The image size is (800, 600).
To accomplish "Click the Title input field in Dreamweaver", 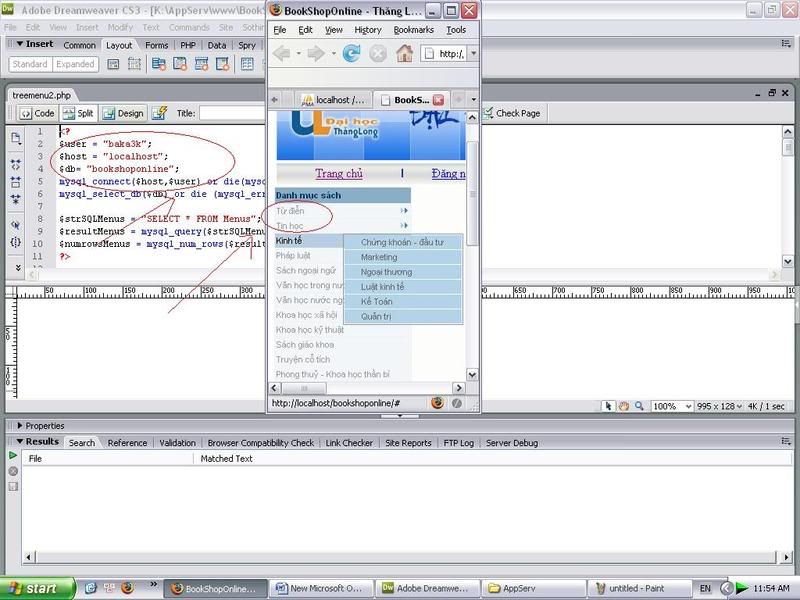I will pyautogui.click(x=233, y=113).
